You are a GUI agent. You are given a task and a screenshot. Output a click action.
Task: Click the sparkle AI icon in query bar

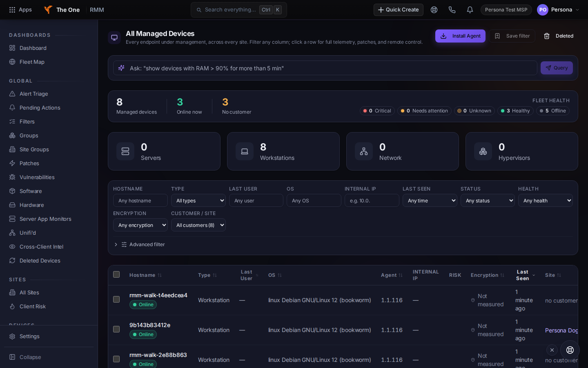(121, 68)
